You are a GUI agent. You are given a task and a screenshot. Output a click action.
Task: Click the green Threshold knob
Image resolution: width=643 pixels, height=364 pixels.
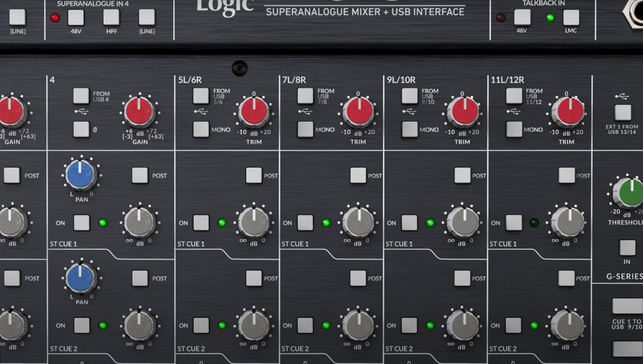[x=628, y=193]
